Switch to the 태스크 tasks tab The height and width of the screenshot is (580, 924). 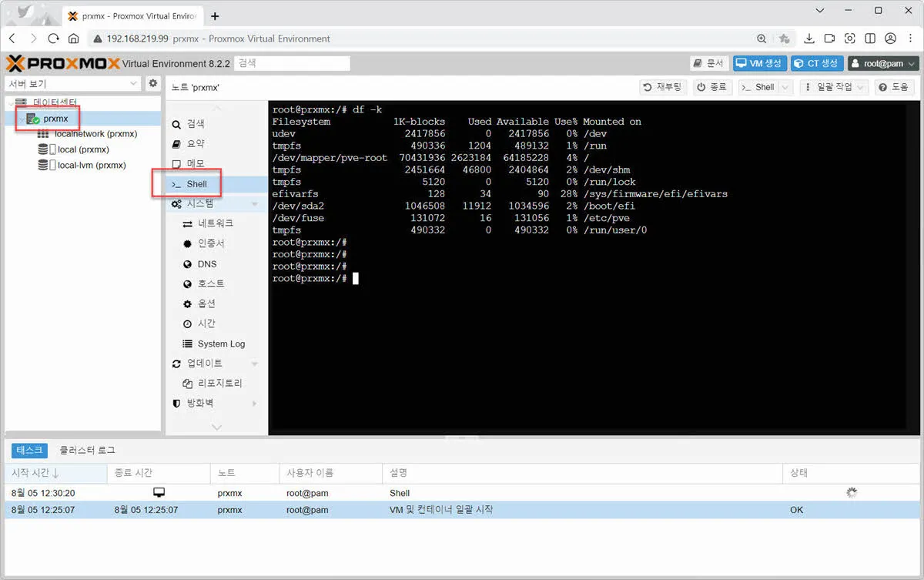[x=30, y=451]
